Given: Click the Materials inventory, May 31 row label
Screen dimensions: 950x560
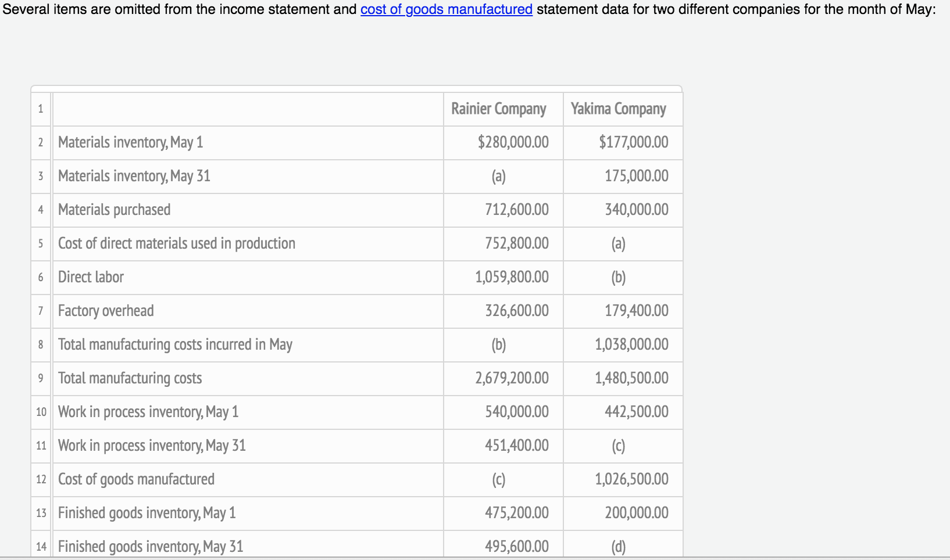Looking at the screenshot, I should click(134, 176).
